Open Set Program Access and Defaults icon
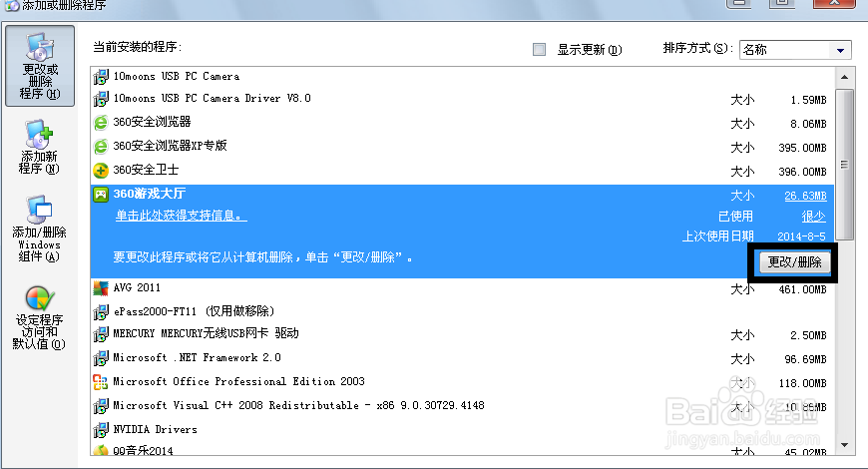868x469 pixels. (x=39, y=318)
